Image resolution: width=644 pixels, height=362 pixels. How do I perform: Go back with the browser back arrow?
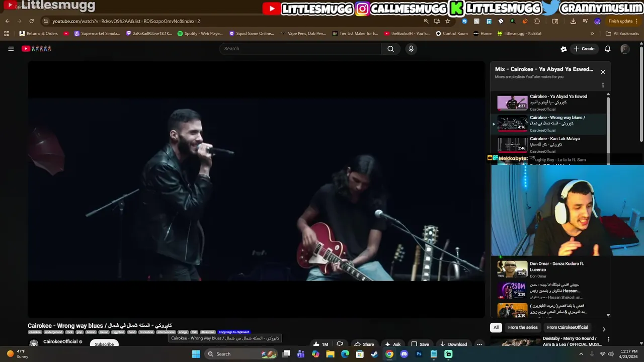[x=7, y=21]
